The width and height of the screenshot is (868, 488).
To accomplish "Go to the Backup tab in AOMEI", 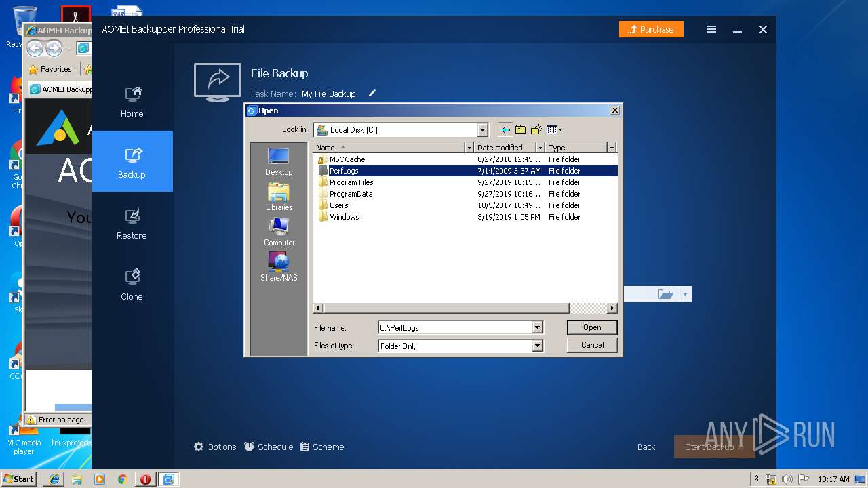I will tap(132, 161).
